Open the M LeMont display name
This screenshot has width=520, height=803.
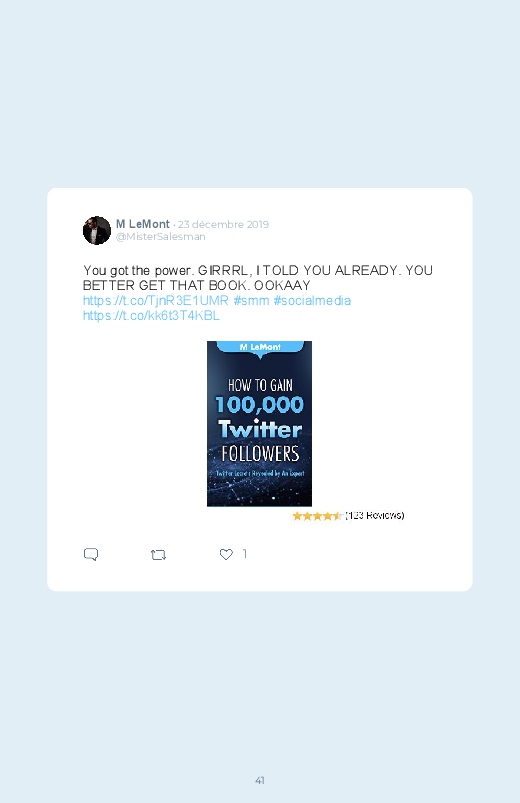click(142, 224)
